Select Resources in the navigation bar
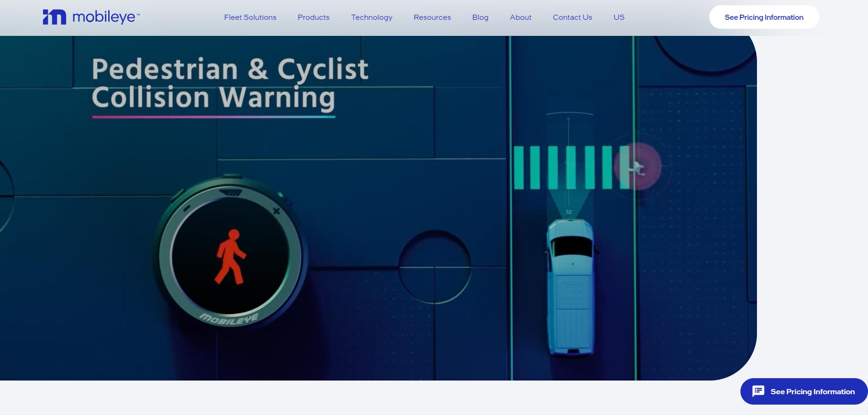 [x=432, y=17]
